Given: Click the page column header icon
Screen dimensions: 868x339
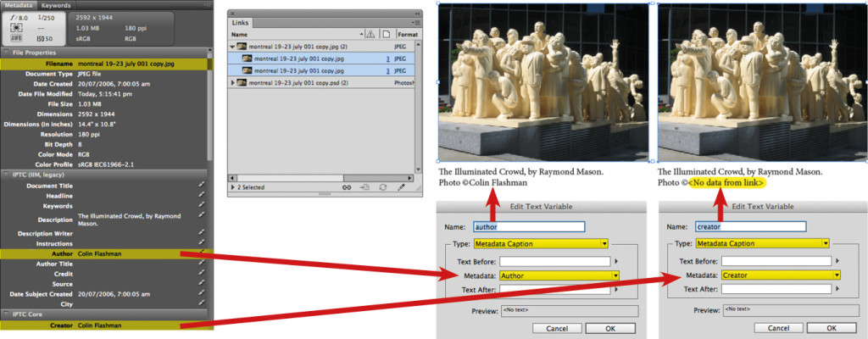Looking at the screenshot, I should (387, 35).
